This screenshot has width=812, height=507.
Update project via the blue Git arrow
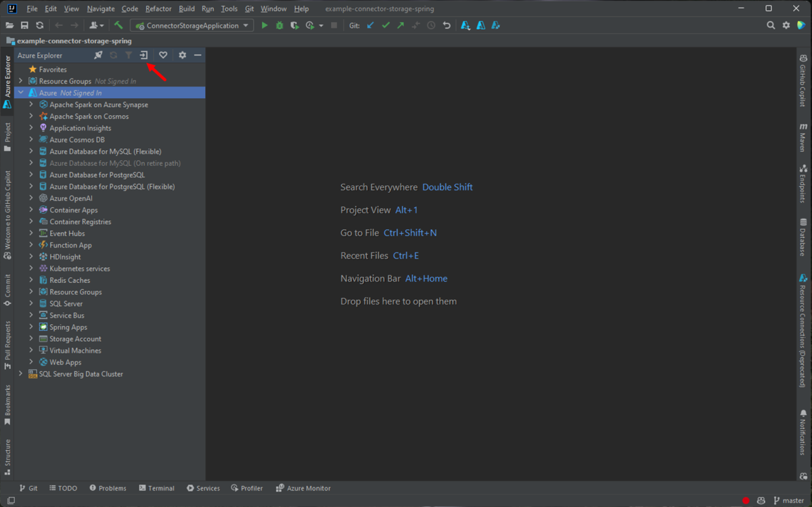click(x=369, y=25)
